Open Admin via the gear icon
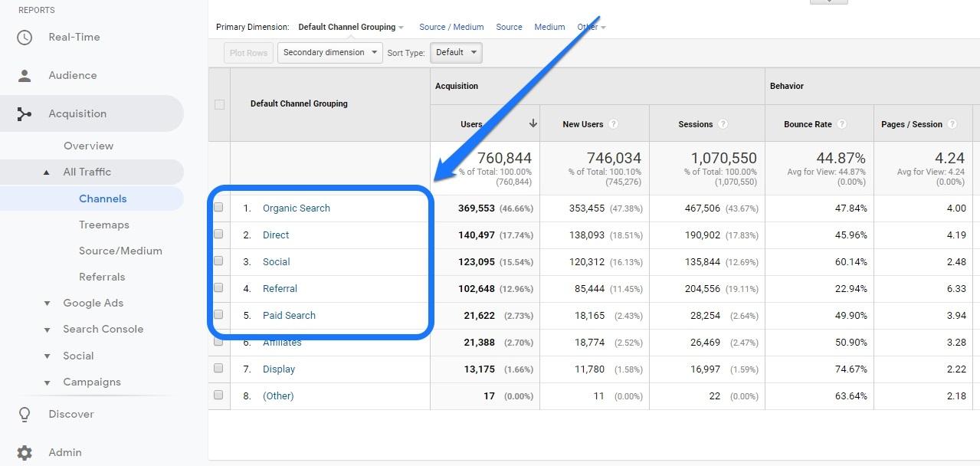The image size is (980, 466). coord(25,453)
